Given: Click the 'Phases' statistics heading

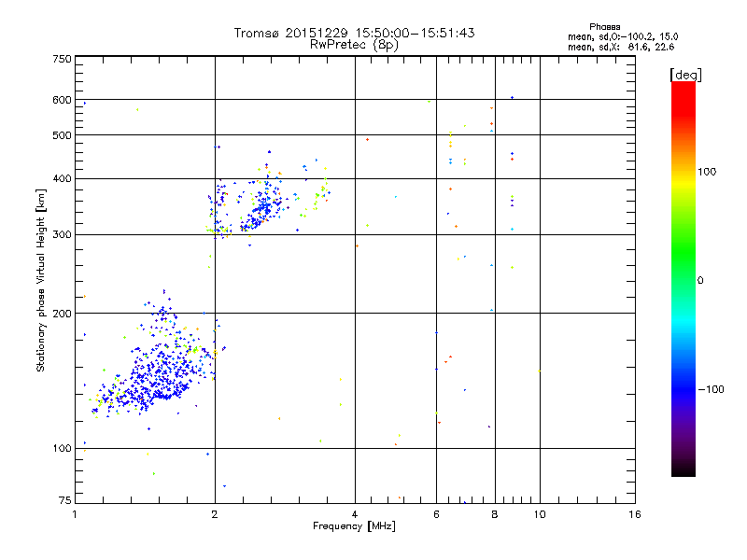Looking at the screenshot, I should (604, 27).
